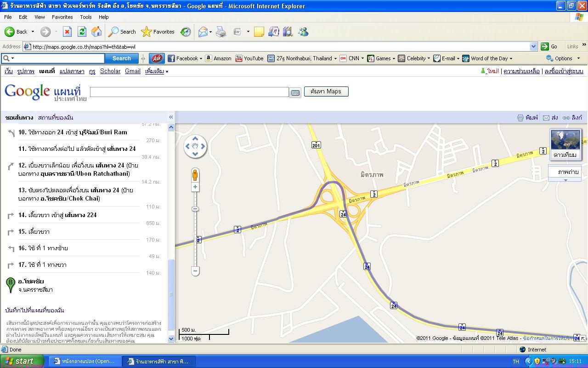This screenshot has height=368, width=588.
Task: Open the Search toolbar button
Action: 122,32
